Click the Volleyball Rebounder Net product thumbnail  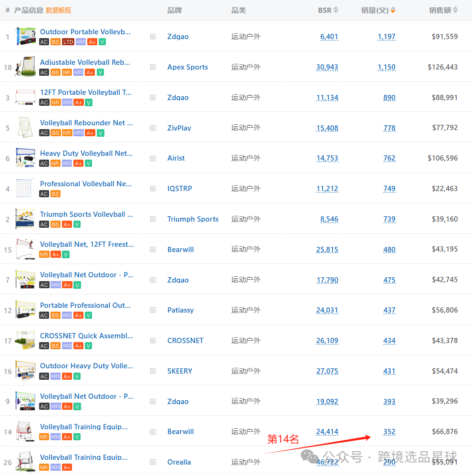point(26,127)
